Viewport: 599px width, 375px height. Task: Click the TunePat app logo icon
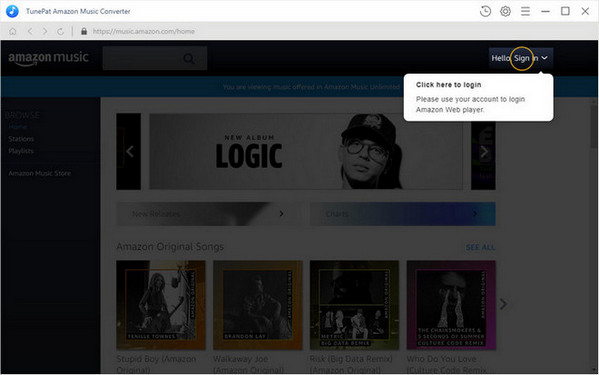[x=12, y=11]
